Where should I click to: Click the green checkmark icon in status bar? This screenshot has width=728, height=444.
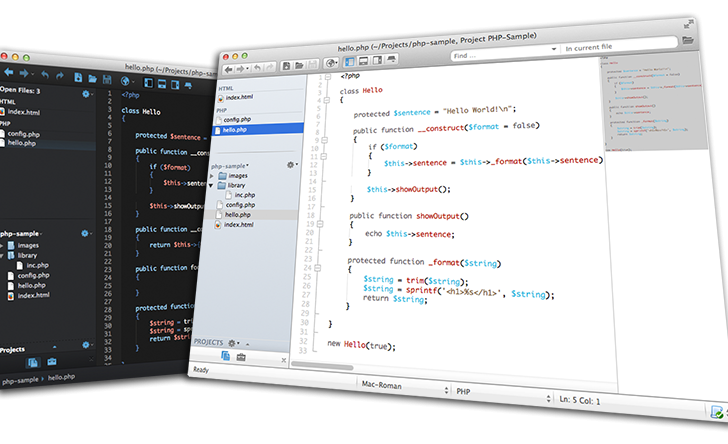[717, 411]
